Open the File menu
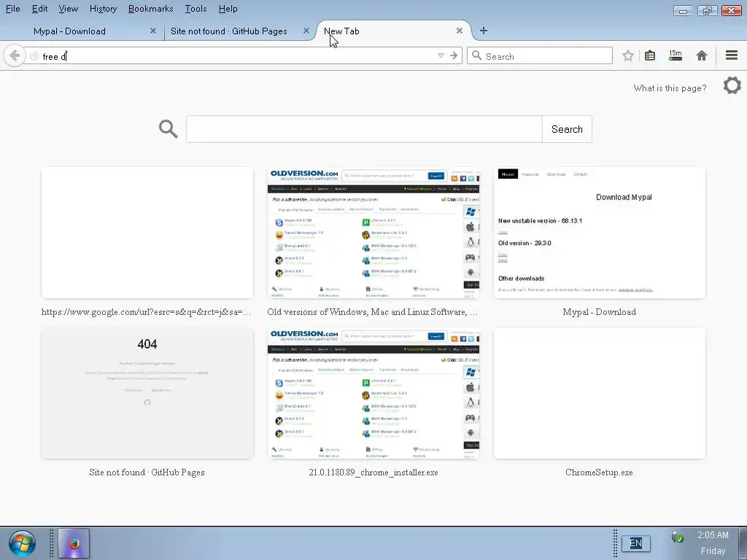The width and height of the screenshot is (747, 560). pos(13,9)
